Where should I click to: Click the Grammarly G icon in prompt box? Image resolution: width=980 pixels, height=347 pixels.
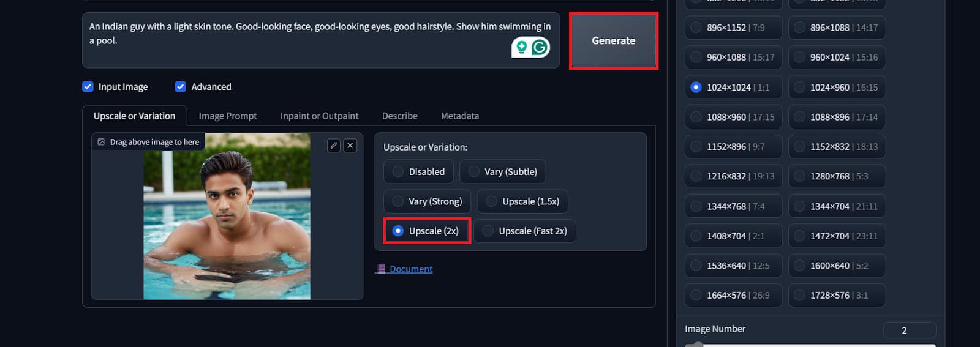tap(540, 47)
